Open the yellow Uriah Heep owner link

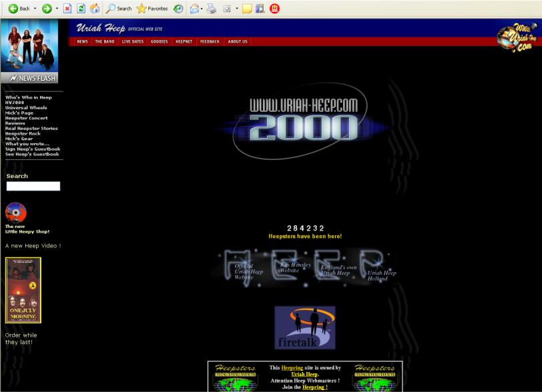[x=304, y=374]
